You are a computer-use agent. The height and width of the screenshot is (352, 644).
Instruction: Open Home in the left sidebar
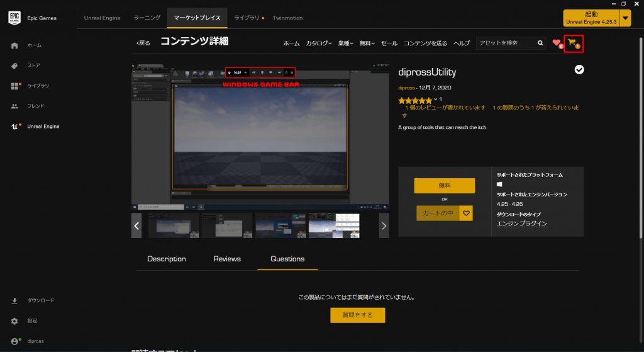[26, 45]
